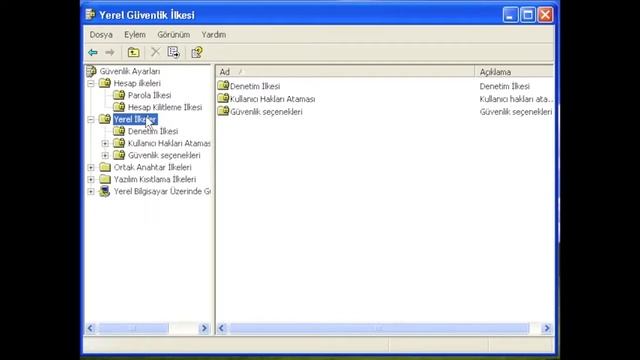The height and width of the screenshot is (360, 640).
Task: Select Denetim İlkesi name in list pane
Action: pyautogui.click(x=255, y=87)
